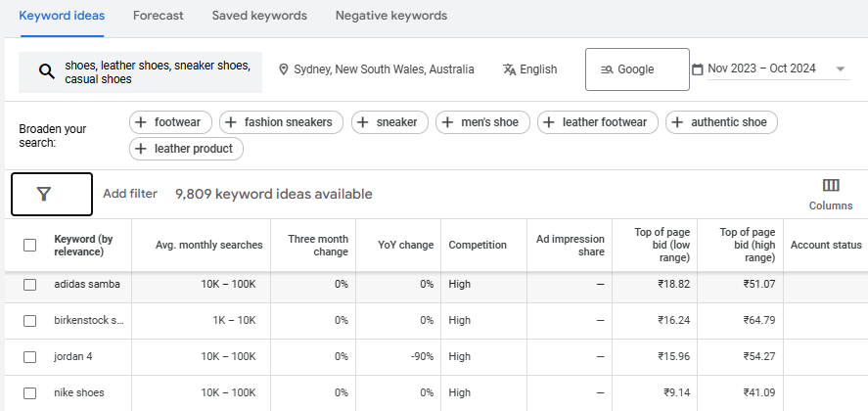Viewport: 868px width, 411px height.
Task: Tick the select-all keywords header checkbox
Action: [x=30, y=245]
